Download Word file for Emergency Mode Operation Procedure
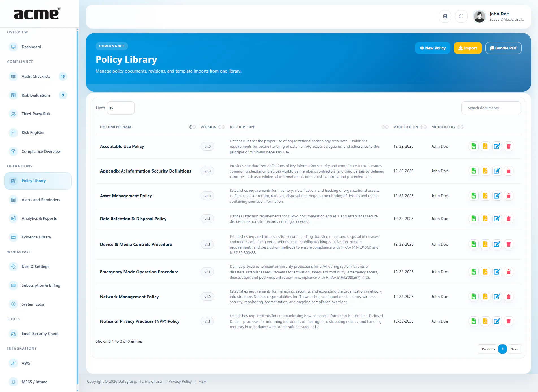 474,272
